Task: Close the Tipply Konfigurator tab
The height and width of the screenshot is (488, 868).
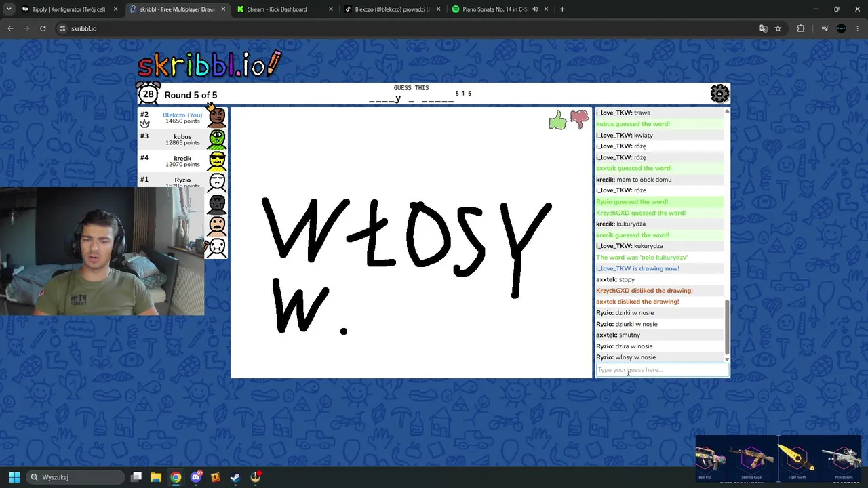Action: click(115, 9)
